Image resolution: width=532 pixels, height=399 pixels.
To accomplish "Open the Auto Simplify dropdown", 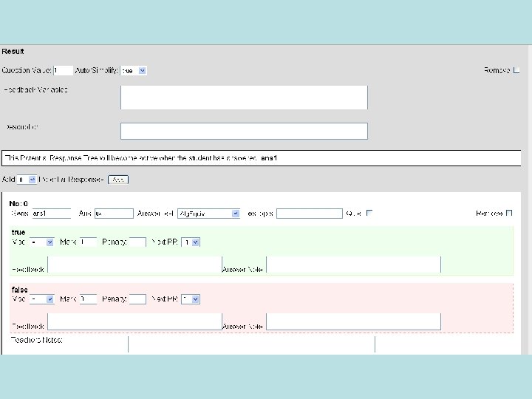I will click(x=134, y=71).
